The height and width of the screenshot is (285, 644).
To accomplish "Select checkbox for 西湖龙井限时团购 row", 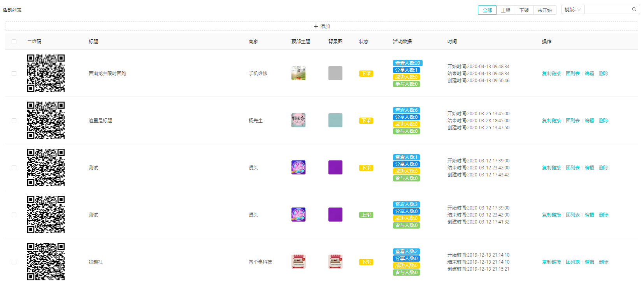I will [x=14, y=74].
